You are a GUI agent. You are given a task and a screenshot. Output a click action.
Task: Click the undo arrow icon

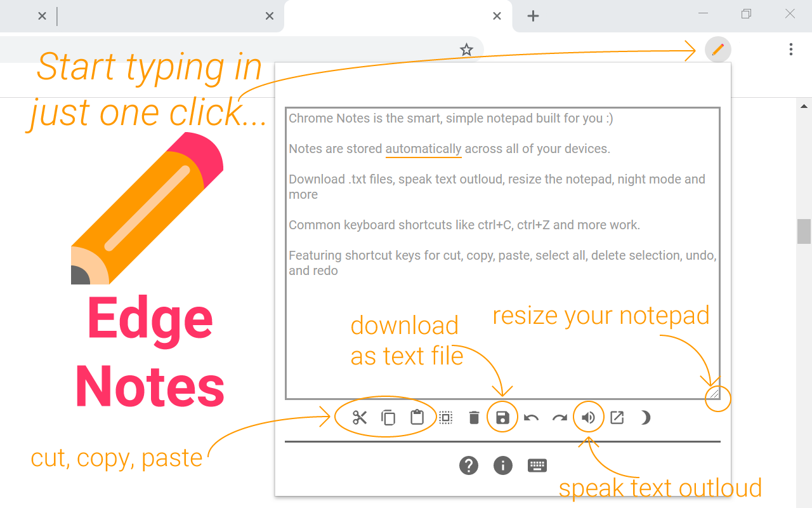click(531, 418)
